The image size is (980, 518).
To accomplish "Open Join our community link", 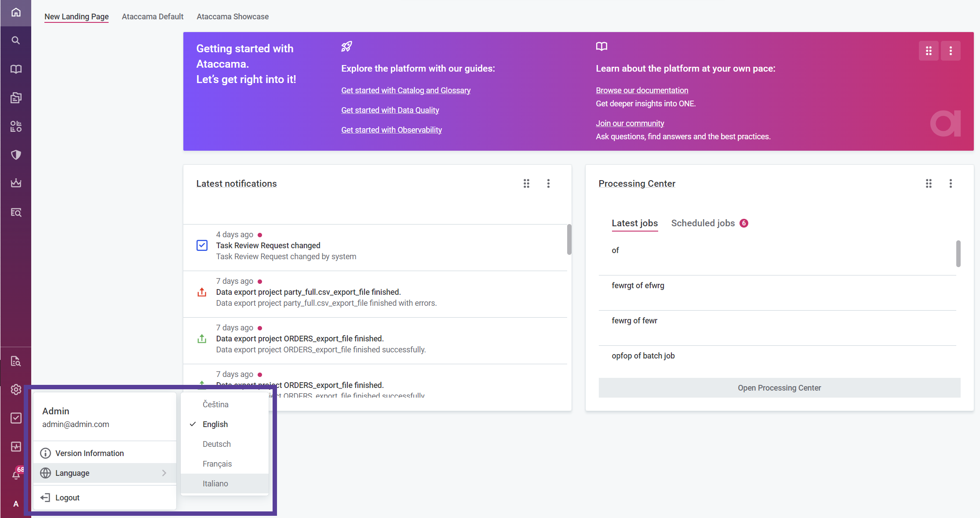I will [x=630, y=123].
